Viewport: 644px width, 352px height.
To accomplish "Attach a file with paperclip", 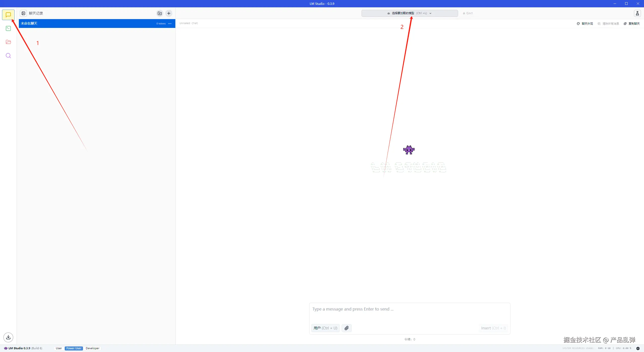I will point(346,328).
